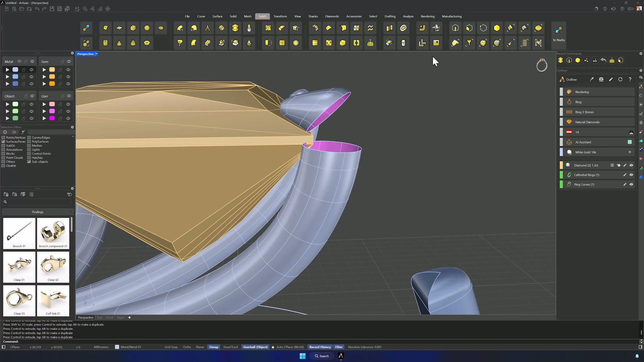Image resolution: width=644 pixels, height=362 pixels.
Task: Toggle Ortho in the status bar
Action: pos(187,347)
